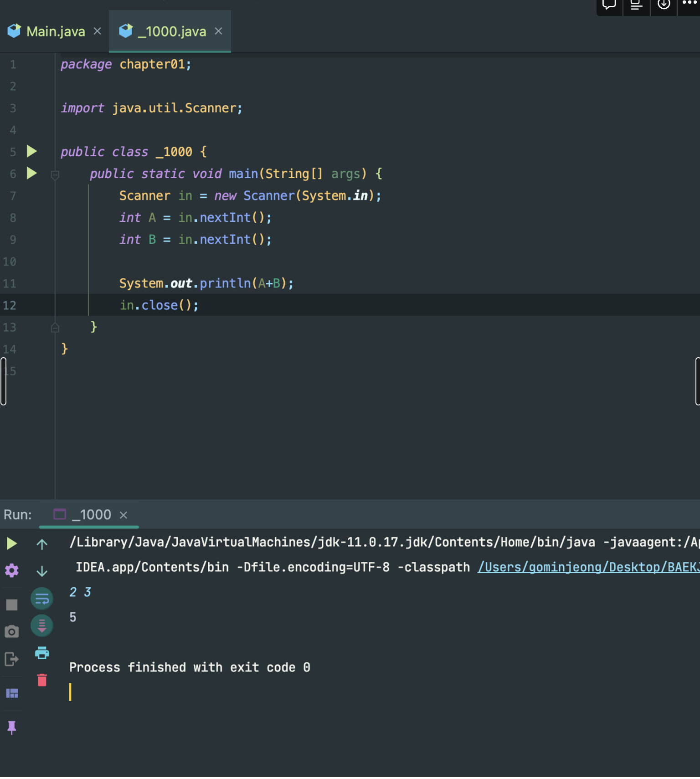This screenshot has width=700, height=779.
Task: Click console output '5'
Action: point(73,617)
